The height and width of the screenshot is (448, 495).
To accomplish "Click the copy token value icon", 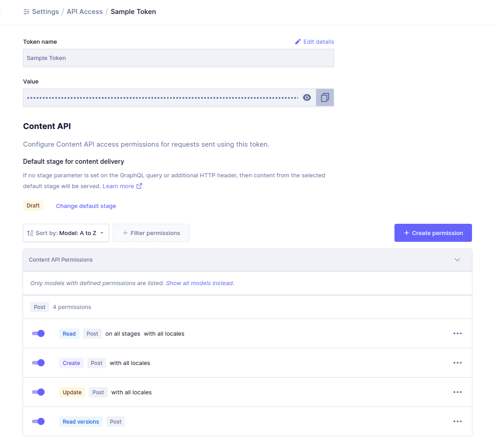I will tap(325, 97).
